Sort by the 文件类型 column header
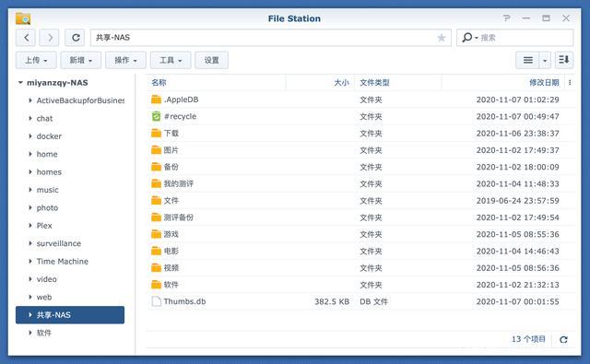Screen dimensions: 590x364 click(x=374, y=82)
